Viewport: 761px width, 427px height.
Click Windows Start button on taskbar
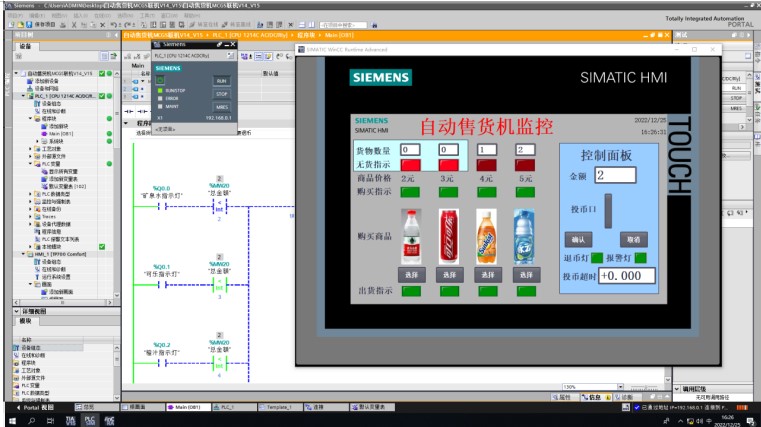pos(12,421)
